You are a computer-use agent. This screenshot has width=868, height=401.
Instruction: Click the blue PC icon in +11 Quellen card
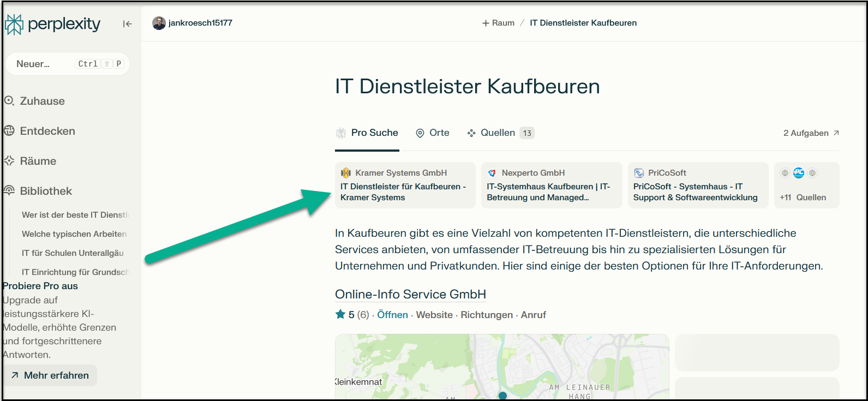[799, 173]
